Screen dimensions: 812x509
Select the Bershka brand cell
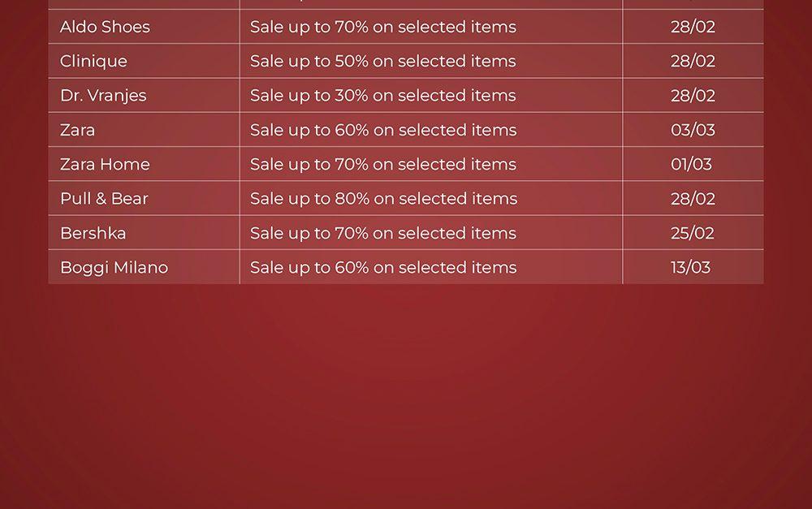93,233
